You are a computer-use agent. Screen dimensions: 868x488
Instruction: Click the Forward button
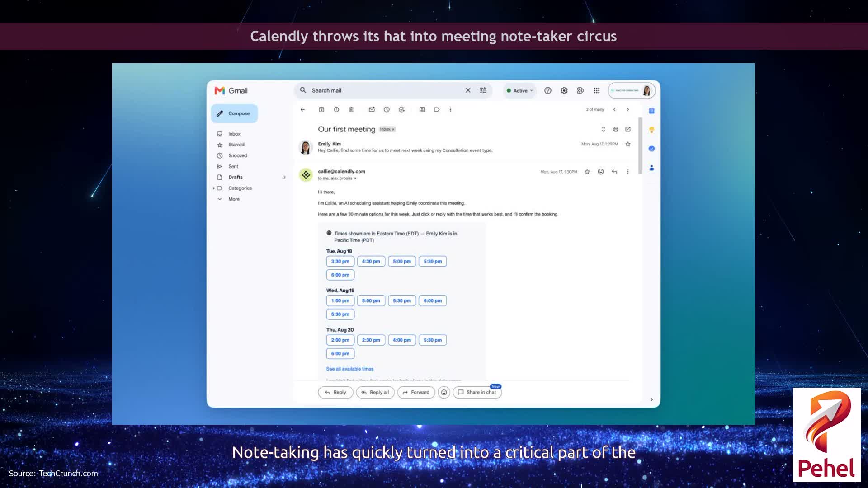(416, 392)
